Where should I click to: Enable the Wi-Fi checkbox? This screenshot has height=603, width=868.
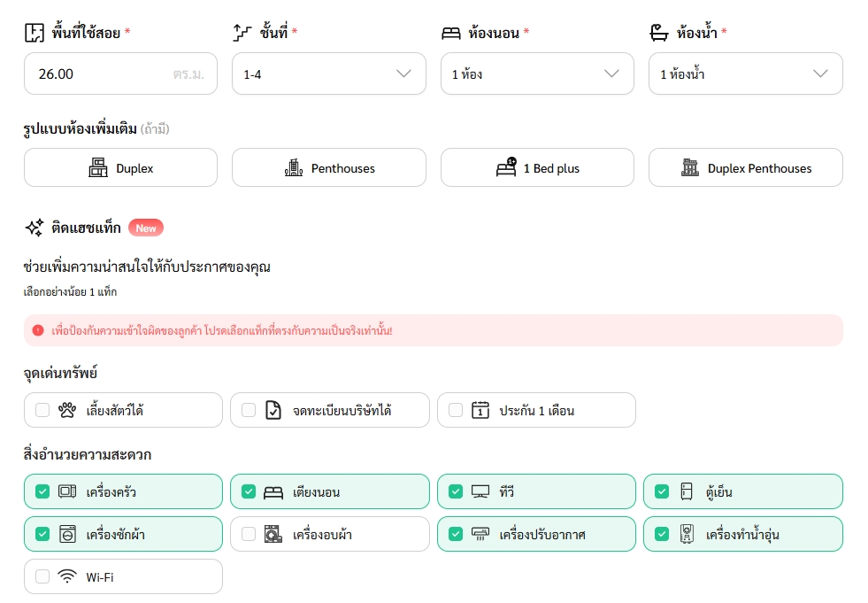(42, 576)
